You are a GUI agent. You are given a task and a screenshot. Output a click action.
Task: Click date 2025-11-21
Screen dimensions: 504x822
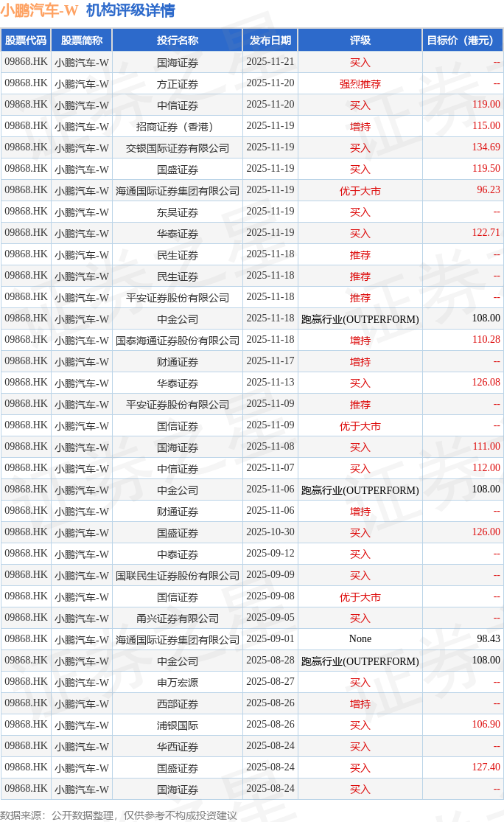coord(270,62)
